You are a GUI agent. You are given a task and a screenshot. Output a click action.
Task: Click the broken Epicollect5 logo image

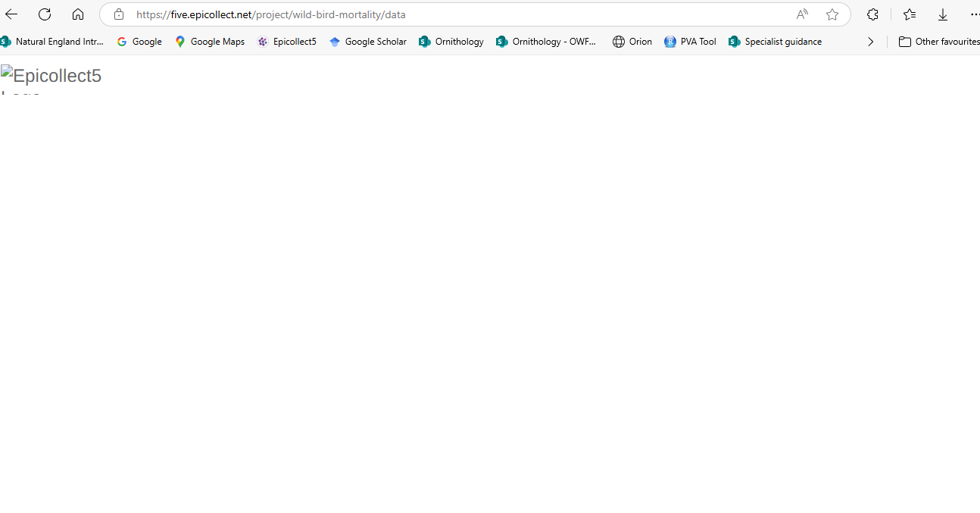51,78
